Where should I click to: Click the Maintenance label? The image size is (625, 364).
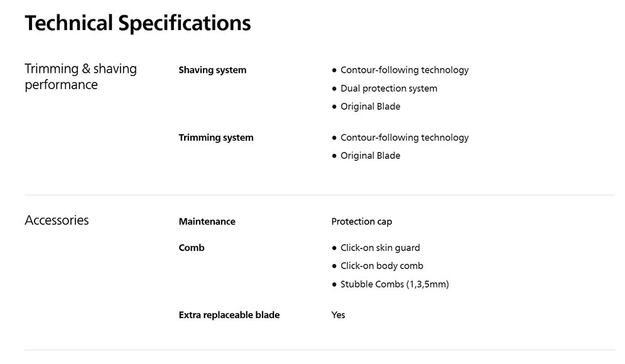pyautogui.click(x=207, y=222)
